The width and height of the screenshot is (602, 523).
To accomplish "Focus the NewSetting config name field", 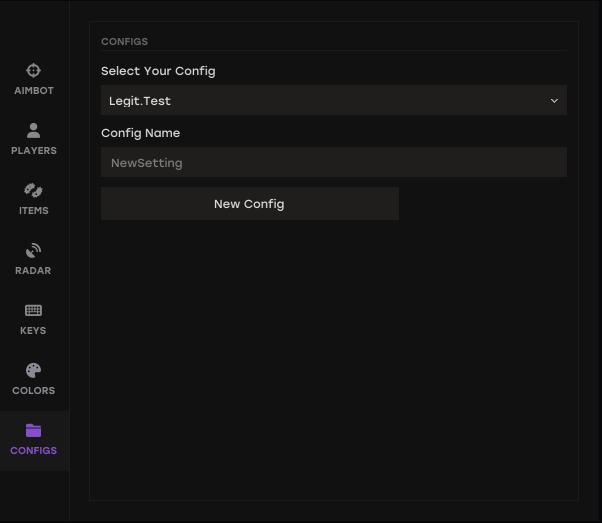I will [x=334, y=162].
